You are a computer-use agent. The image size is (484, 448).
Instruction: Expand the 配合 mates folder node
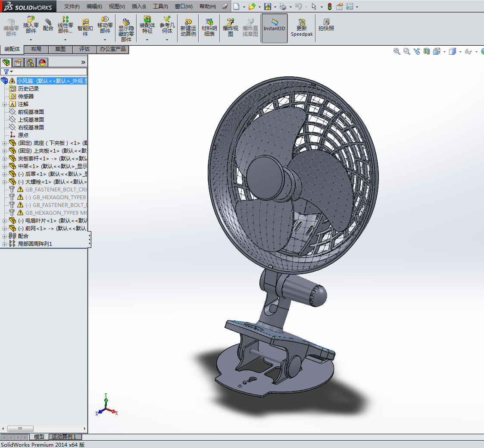(4, 236)
